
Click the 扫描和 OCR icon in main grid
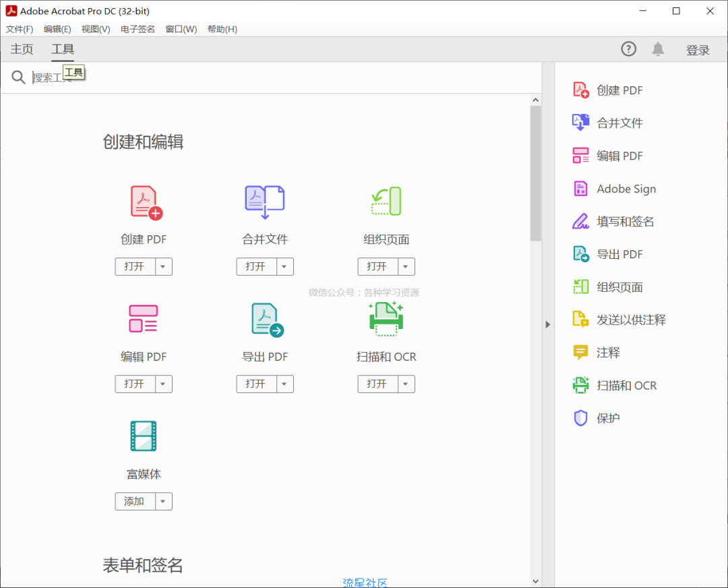(386, 318)
